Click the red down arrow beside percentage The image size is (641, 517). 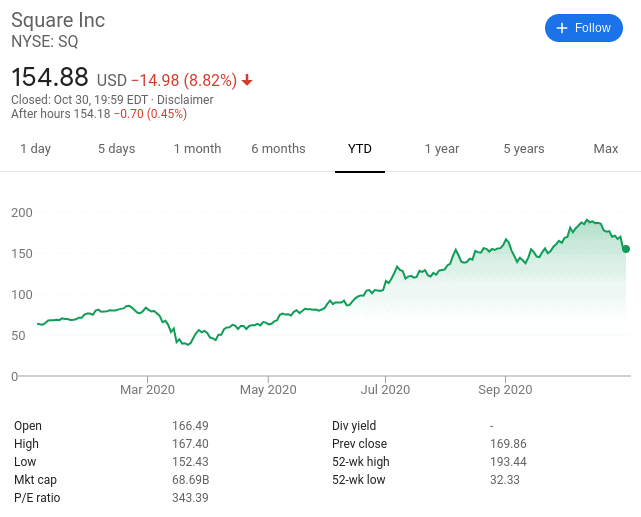247,80
